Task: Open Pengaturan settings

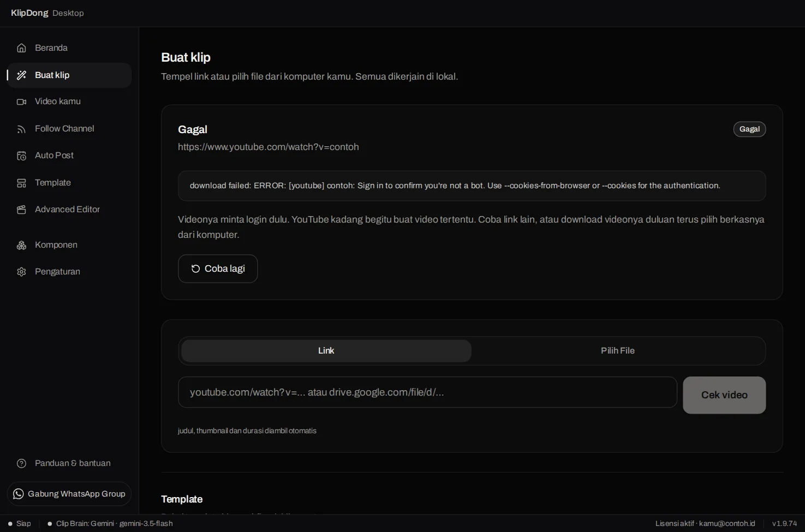Action: pyautogui.click(x=69, y=272)
